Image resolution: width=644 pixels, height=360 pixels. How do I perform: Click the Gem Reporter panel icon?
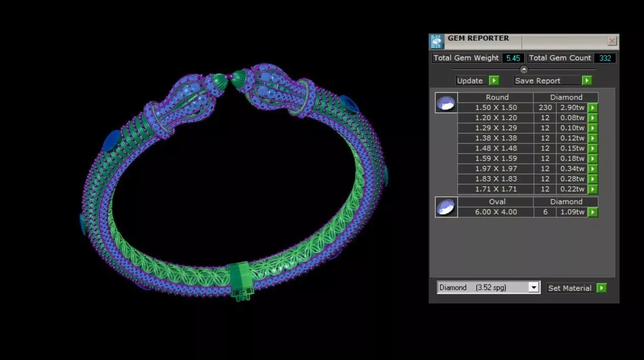click(x=437, y=41)
